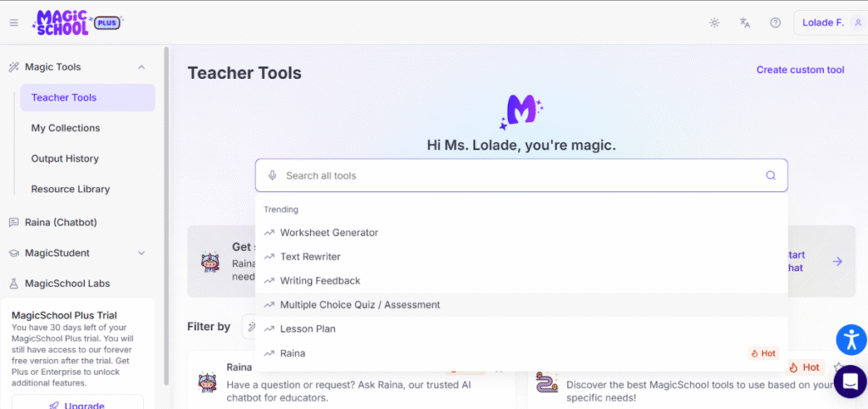Open the language translation icon

click(745, 23)
